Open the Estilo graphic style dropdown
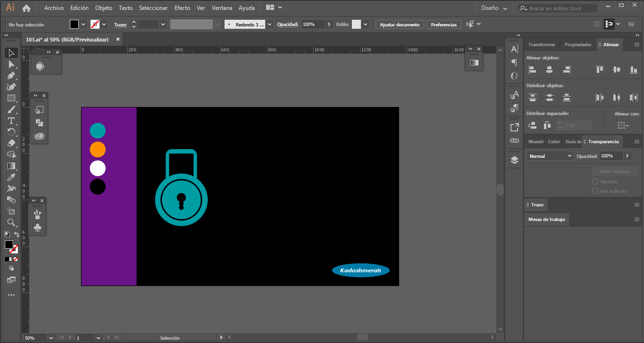 365,24
